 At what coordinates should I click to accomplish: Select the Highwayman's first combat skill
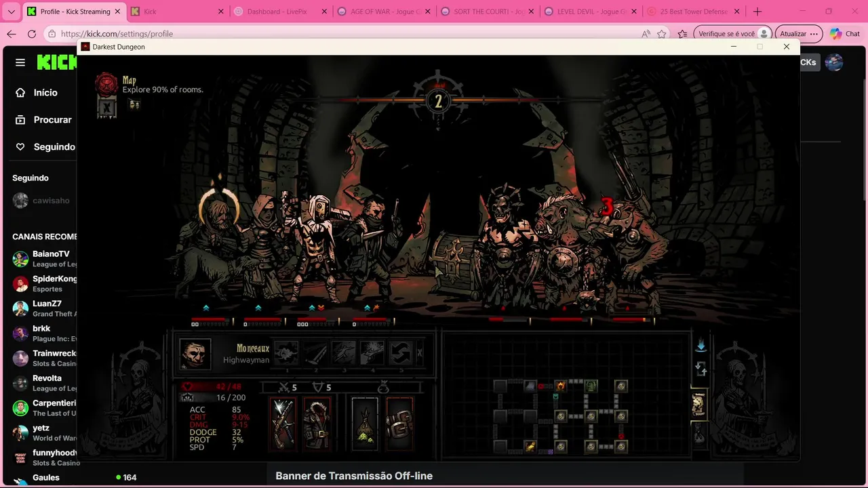click(x=286, y=353)
